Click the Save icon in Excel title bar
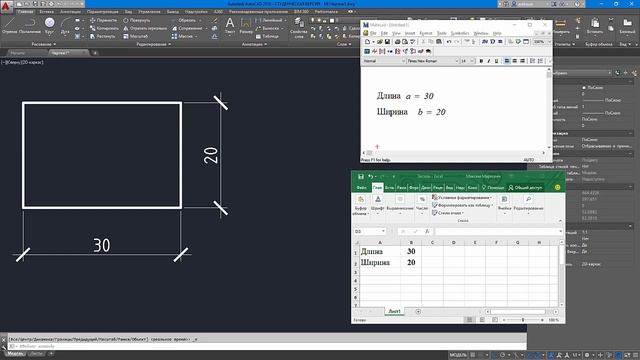640x360 pixels. [361, 176]
